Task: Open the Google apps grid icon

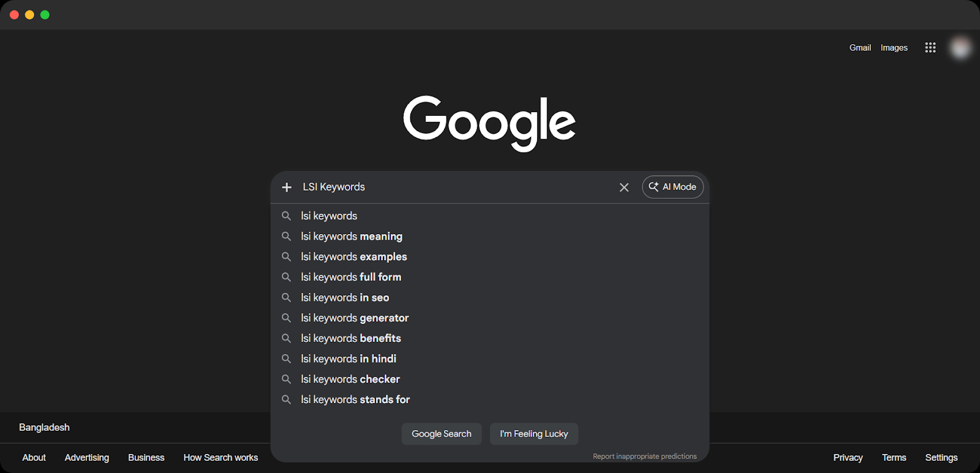Action: click(930, 48)
